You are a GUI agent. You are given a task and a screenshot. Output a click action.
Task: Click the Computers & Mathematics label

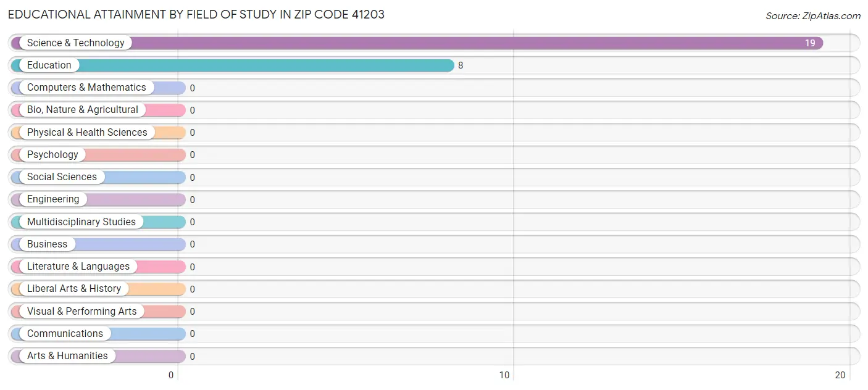point(86,88)
